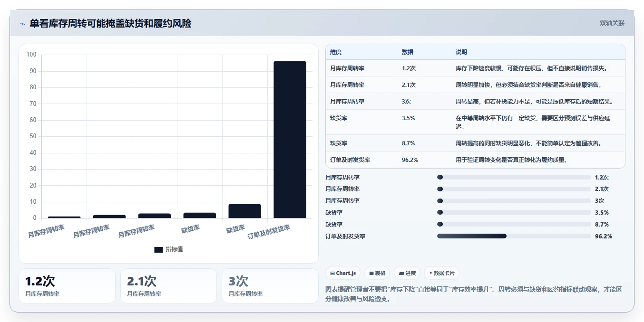The height and width of the screenshot is (322, 644).
Task: Select the 表格 tag chip
Action: 377,273
